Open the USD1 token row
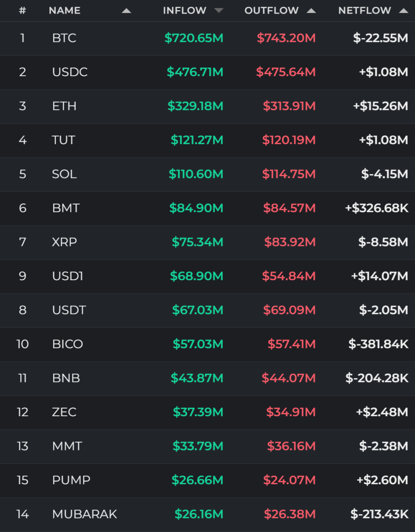415x532 pixels. tap(207, 276)
